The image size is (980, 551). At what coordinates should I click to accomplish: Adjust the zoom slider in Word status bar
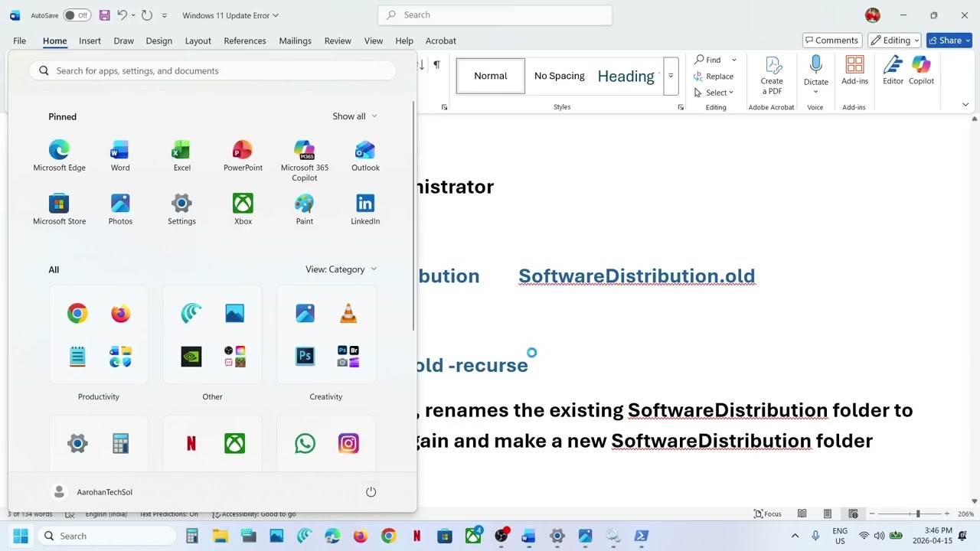pos(917,514)
